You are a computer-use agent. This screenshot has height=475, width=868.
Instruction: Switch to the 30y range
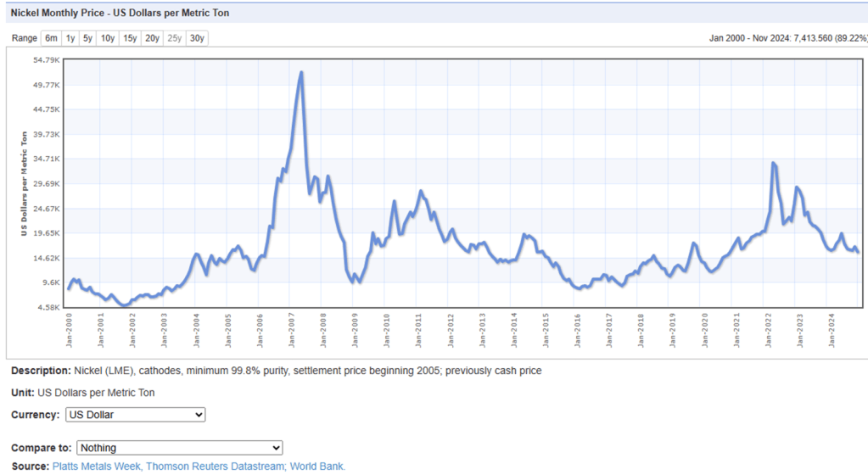tap(197, 38)
